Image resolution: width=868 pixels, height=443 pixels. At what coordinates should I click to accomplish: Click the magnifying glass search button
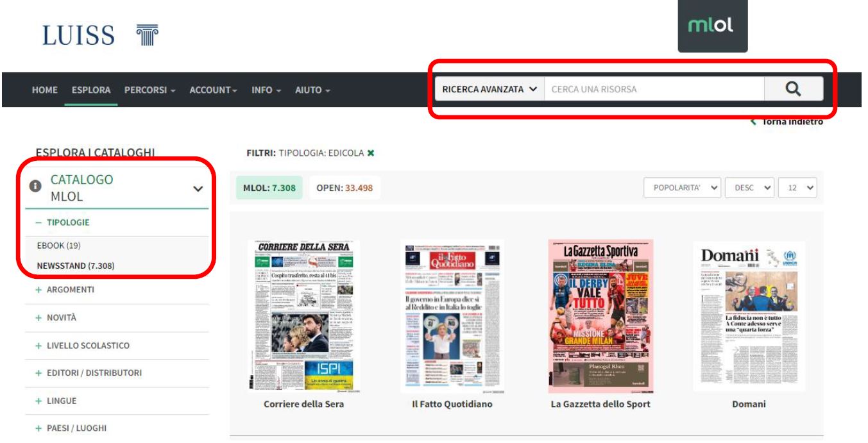[793, 90]
